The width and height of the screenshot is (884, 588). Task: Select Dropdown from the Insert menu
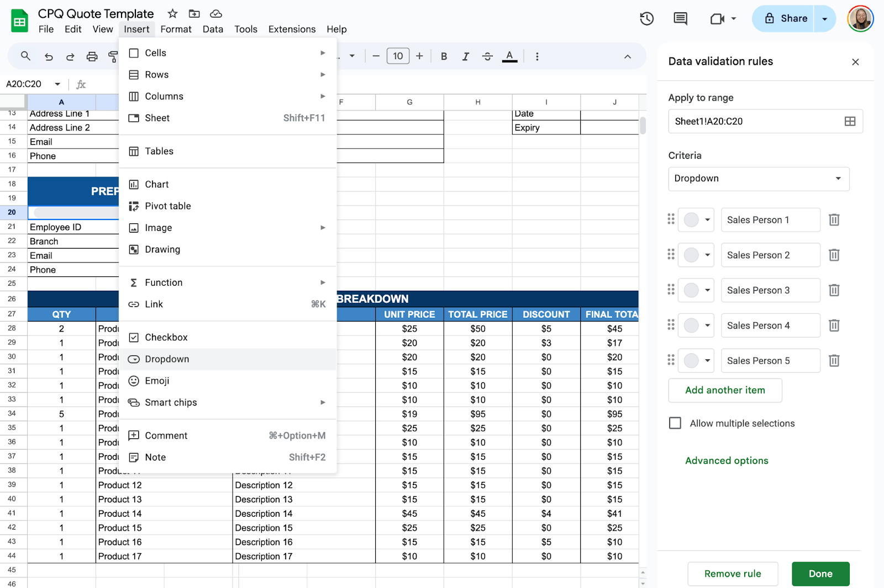coord(167,359)
